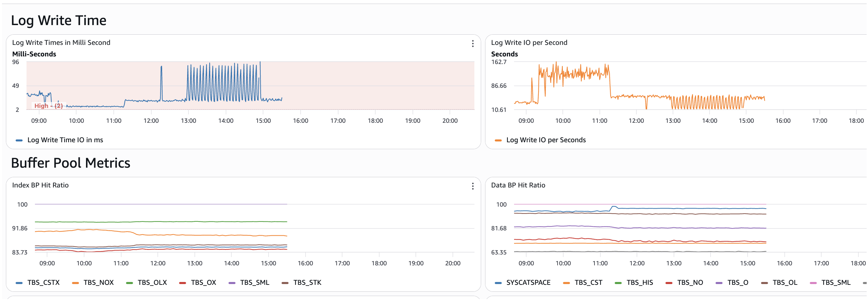Click the green swatch beside TBS_OLX legend
Screen dimensions: 868x301
(x=130, y=283)
